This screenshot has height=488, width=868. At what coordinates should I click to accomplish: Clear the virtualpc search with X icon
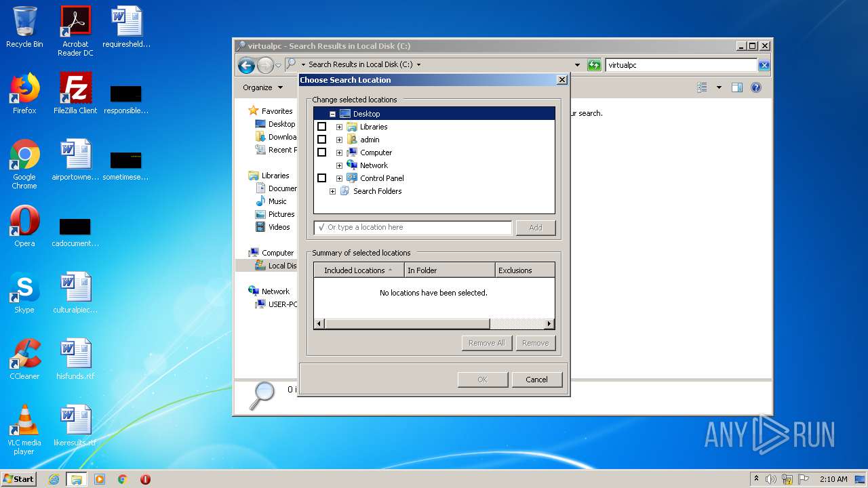[764, 65]
